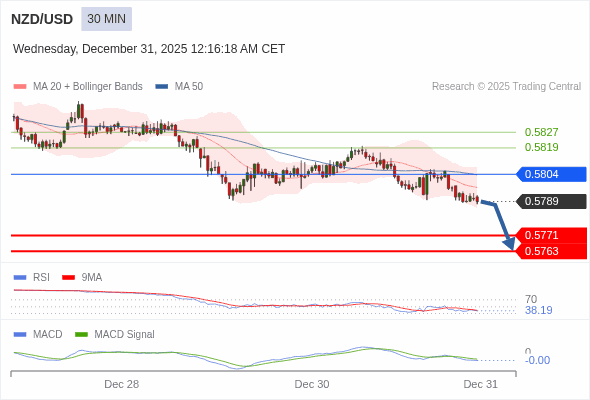Viewport: 590px width, 400px height.
Task: Click the RSI value 38.19
Action: (538, 310)
